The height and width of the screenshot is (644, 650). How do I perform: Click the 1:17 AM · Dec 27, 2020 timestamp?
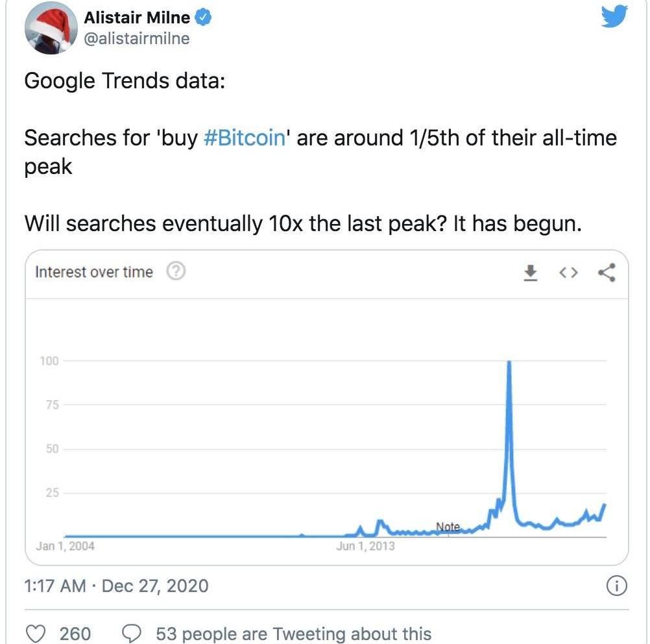click(117, 586)
